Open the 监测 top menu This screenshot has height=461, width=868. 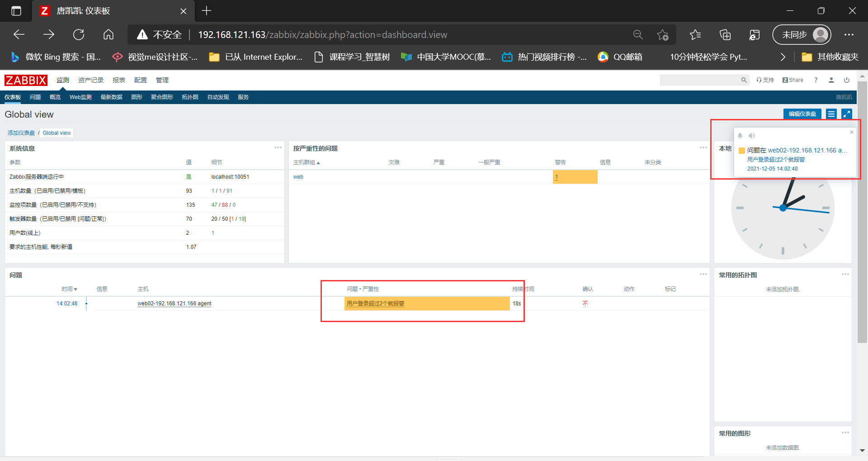click(63, 80)
